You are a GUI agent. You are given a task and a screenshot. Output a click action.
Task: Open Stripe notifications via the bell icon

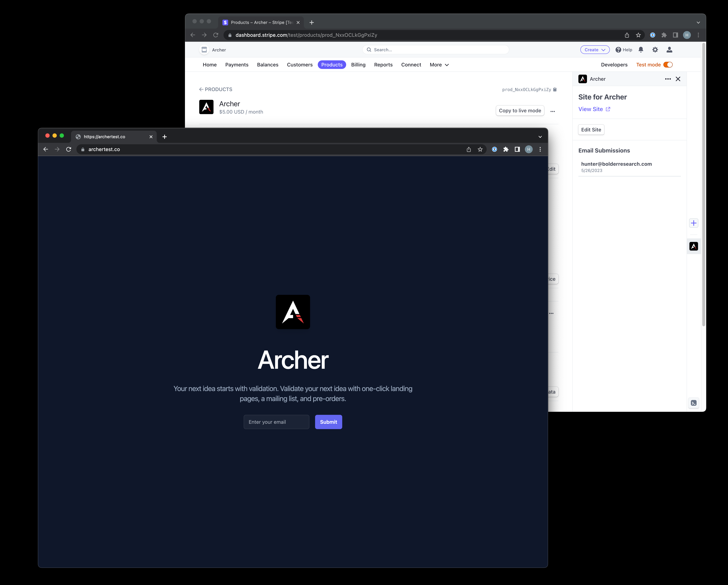coord(641,50)
